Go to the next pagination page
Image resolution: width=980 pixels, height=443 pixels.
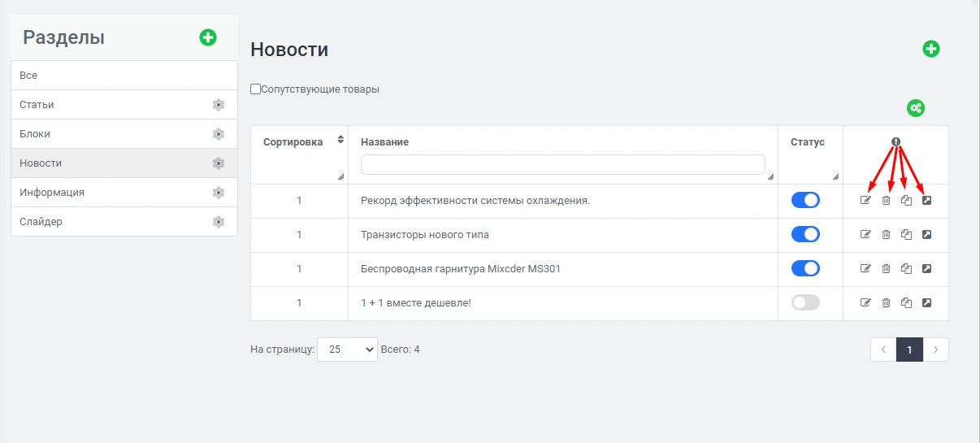(936, 350)
